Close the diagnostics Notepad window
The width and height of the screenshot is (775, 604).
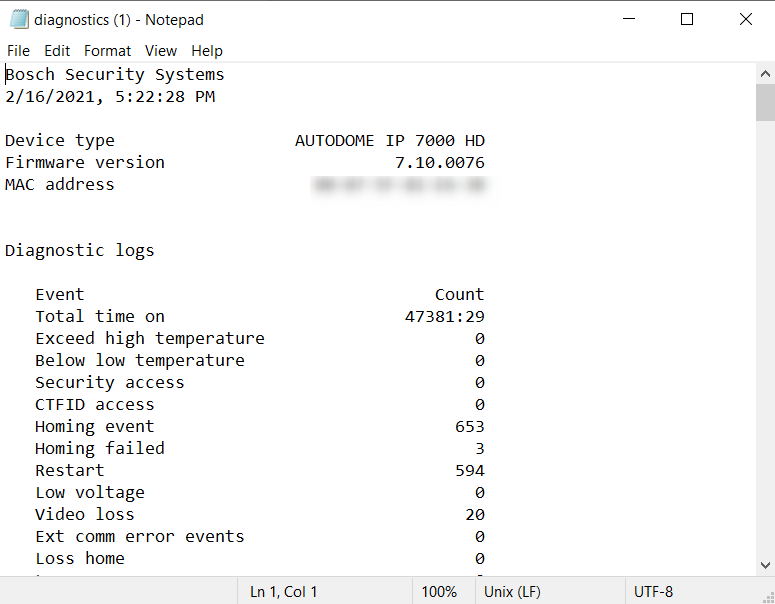pos(745,19)
